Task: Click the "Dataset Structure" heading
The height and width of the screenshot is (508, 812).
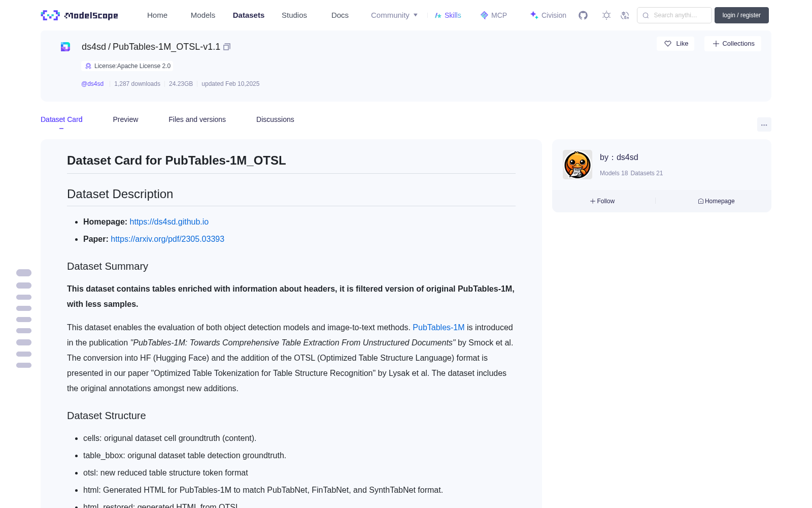Action: pos(107,416)
